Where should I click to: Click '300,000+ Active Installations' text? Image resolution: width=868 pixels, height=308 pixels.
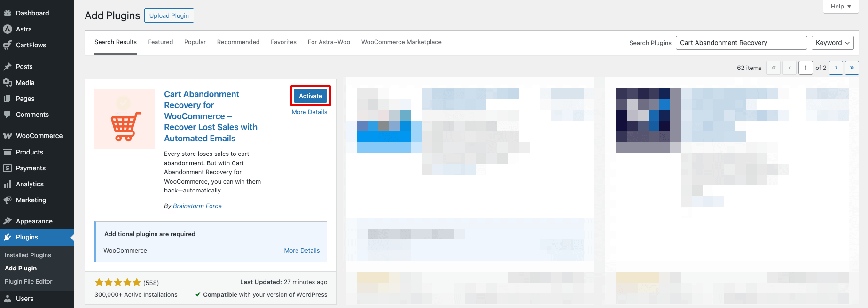click(136, 295)
